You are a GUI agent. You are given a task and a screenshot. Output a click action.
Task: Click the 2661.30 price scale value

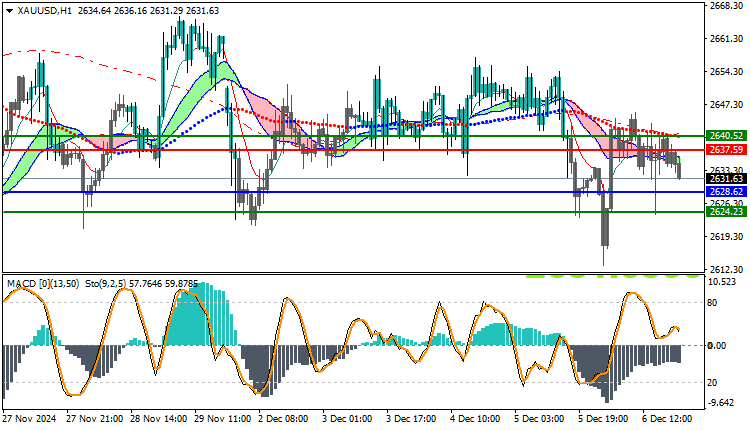coord(727,39)
